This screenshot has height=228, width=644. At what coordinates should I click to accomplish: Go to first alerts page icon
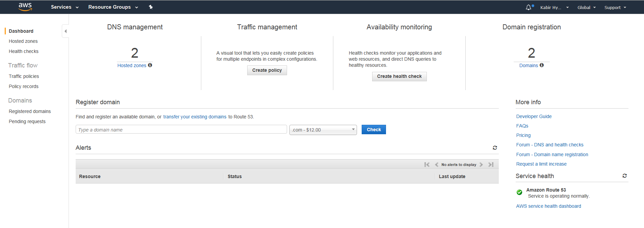click(x=427, y=165)
